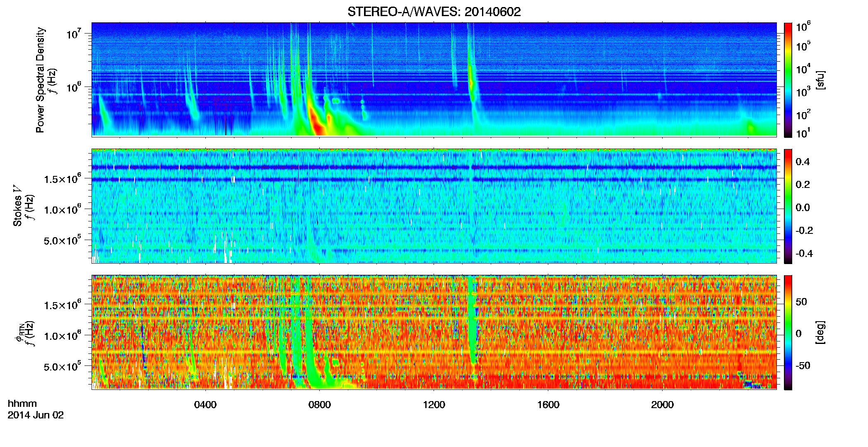Click the 10^6 label on the sfu color bar
Image resolution: width=868 pixels, height=447 pixels.
pyautogui.click(x=803, y=26)
